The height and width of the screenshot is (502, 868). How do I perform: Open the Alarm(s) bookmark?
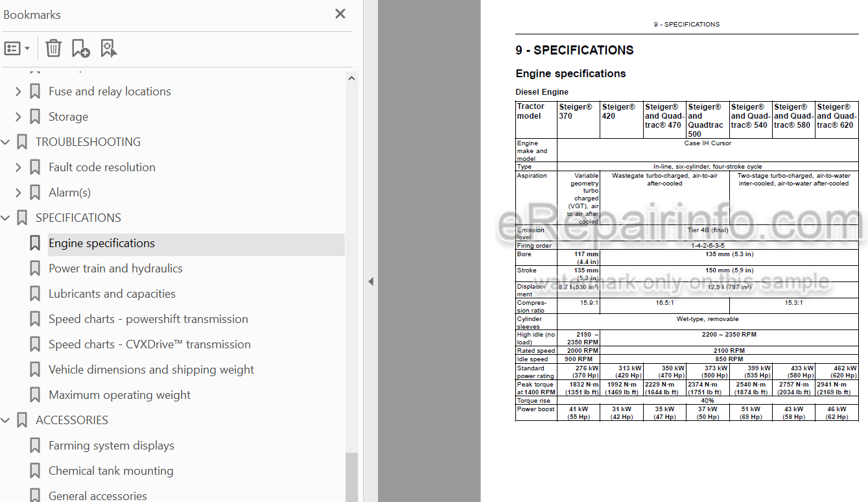pyautogui.click(x=69, y=193)
